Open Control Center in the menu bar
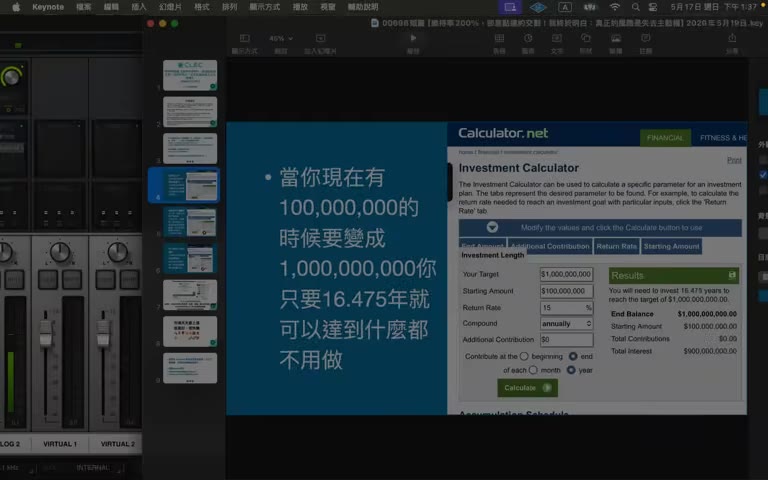Viewport: 768px width, 480px height. coord(653,7)
